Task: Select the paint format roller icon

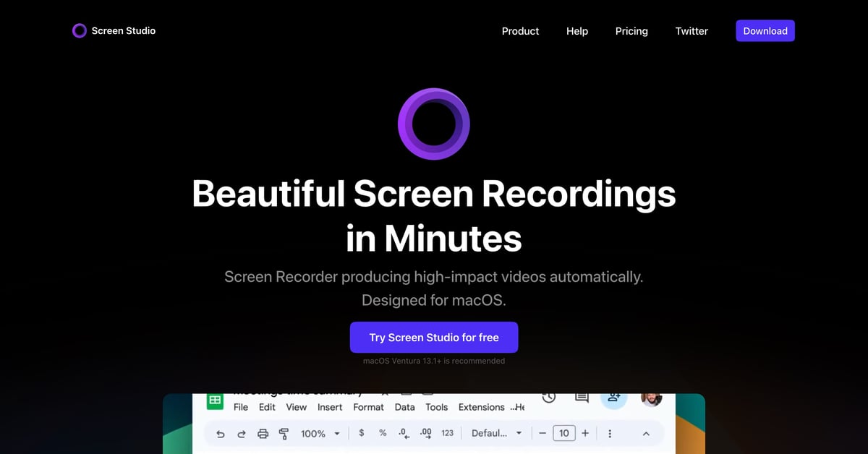Action: click(284, 434)
